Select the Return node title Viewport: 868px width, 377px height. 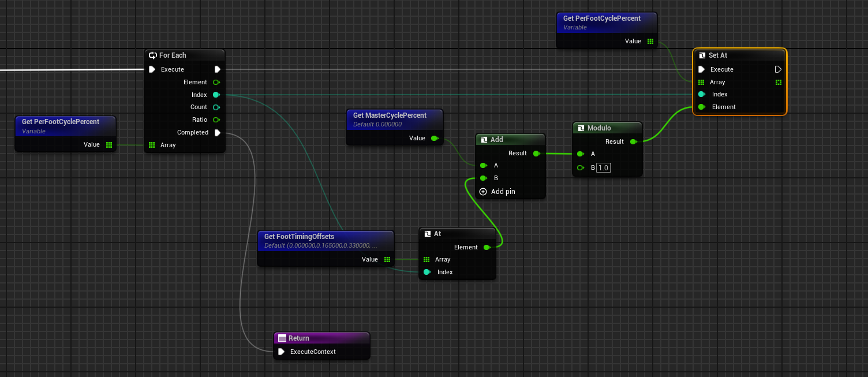(299, 338)
